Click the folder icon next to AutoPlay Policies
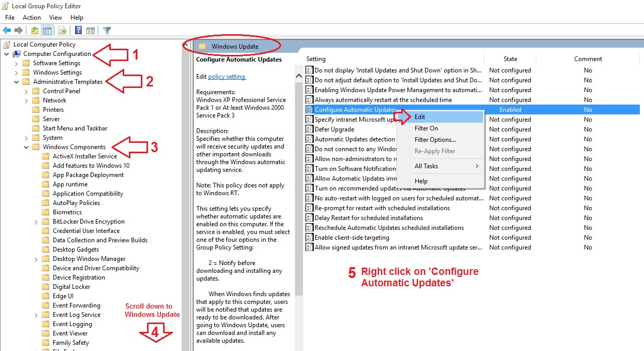The height and width of the screenshot is (351, 644). coord(46,203)
